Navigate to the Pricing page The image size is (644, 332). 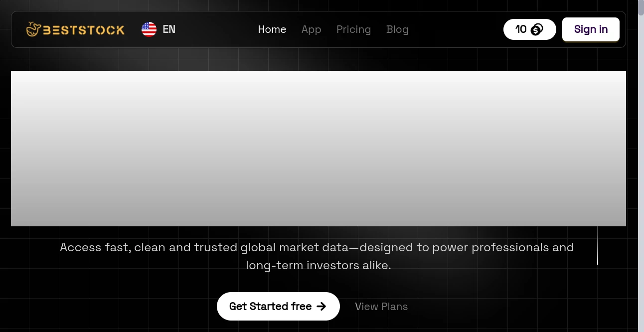pyautogui.click(x=353, y=29)
